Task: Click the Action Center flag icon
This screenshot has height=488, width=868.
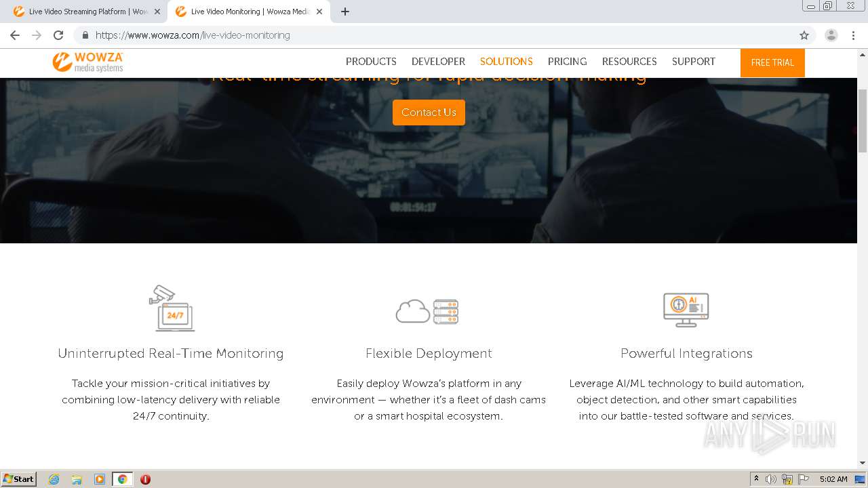Action: (x=804, y=479)
